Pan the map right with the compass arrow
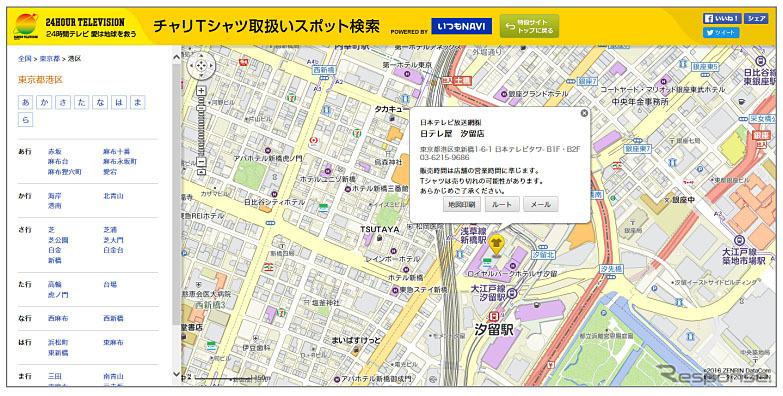Viewport: 783px width, 396px height. [x=210, y=65]
